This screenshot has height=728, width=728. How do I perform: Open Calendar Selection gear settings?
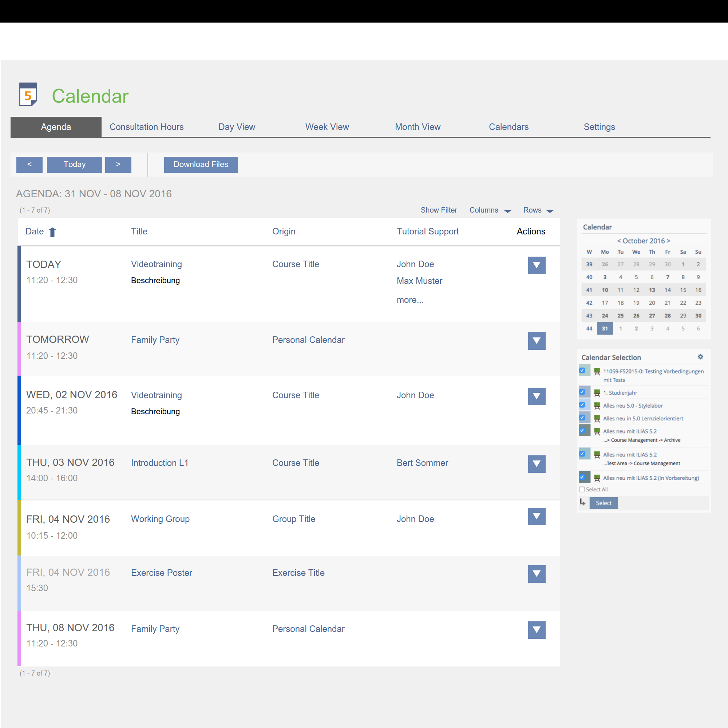(x=700, y=356)
